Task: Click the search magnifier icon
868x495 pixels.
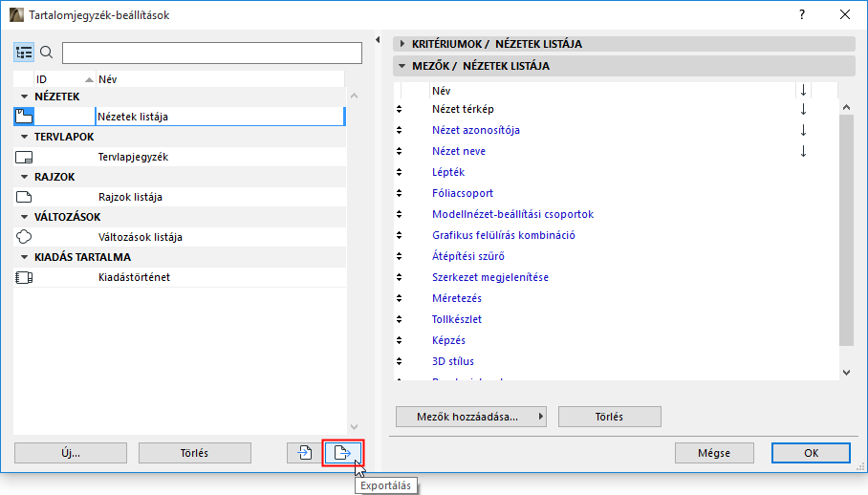Action: (47, 53)
